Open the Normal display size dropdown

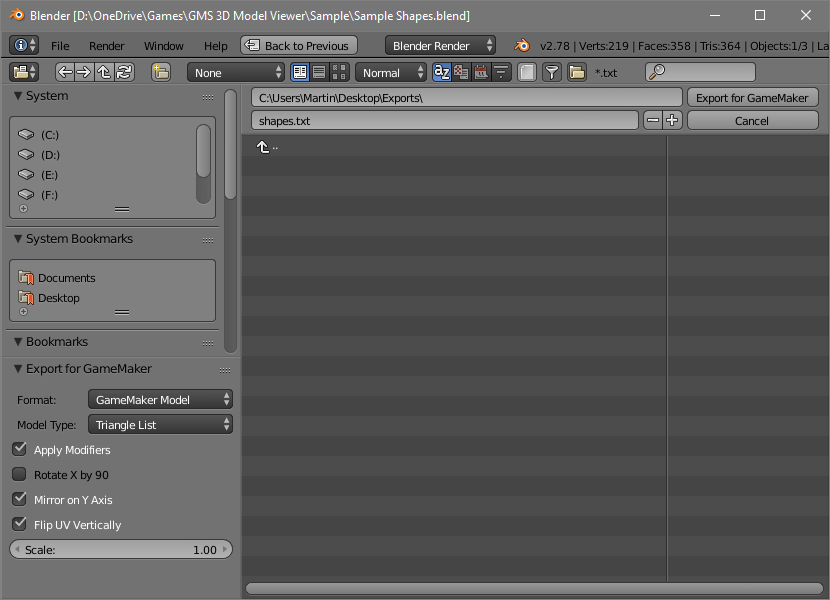(x=391, y=73)
